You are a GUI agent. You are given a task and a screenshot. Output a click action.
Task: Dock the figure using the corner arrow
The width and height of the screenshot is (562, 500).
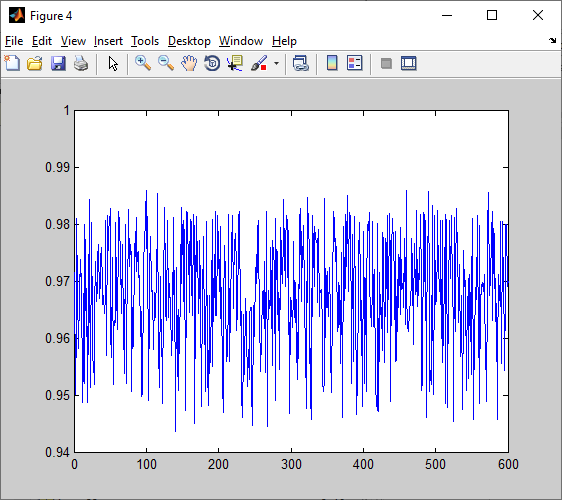(552, 41)
